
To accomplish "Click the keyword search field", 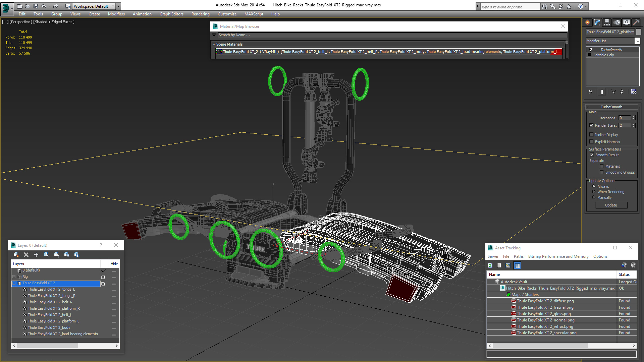I will 510,7.
